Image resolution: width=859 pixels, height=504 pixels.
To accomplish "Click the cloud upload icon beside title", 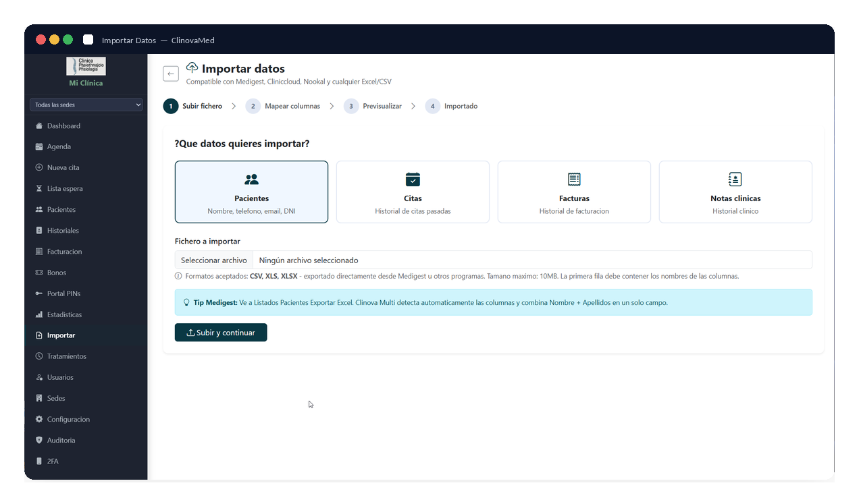I will pyautogui.click(x=192, y=67).
